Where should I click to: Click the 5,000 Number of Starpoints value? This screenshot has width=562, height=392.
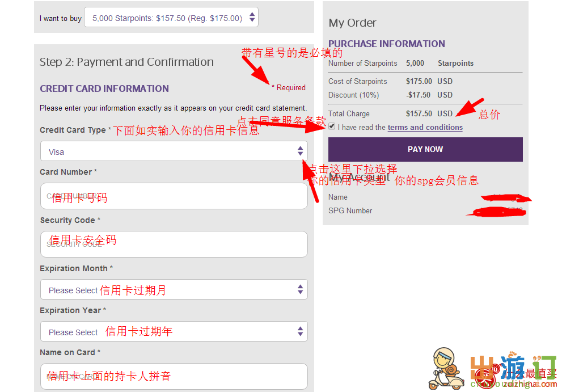point(415,64)
